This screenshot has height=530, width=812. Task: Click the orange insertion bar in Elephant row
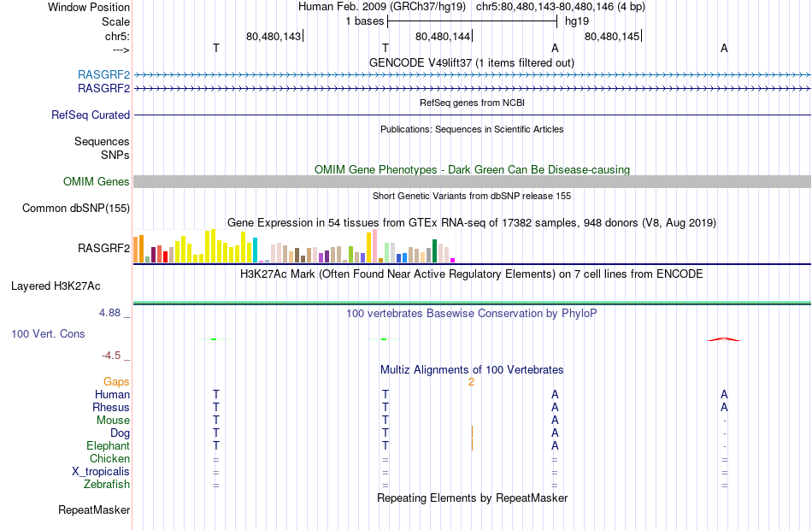pyautogui.click(x=472, y=445)
